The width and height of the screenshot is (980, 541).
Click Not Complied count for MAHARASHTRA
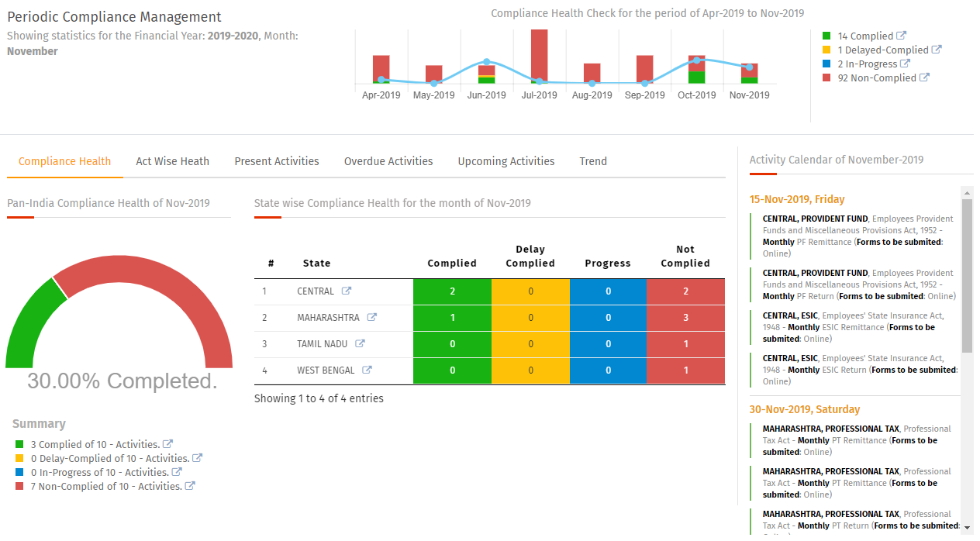coord(685,318)
